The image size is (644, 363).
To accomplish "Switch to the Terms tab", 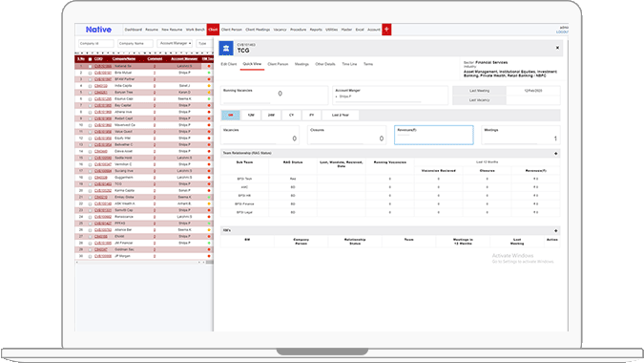I will (x=368, y=64).
